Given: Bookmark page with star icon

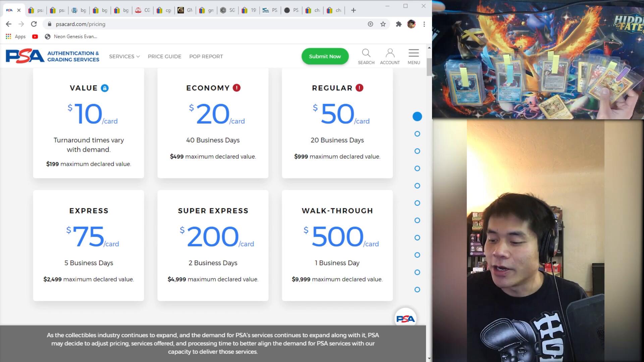Looking at the screenshot, I should tap(383, 24).
